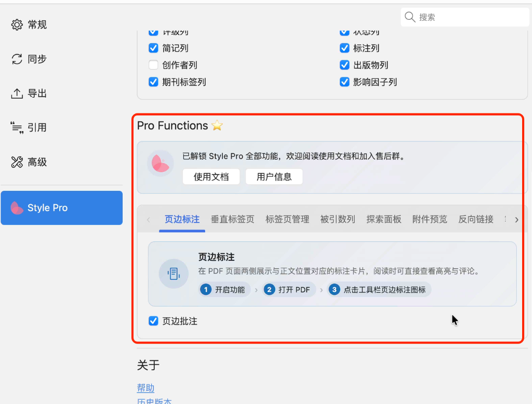Toggle the 期刊标签列 checkbox
Image resolution: width=532 pixels, height=404 pixels.
click(x=153, y=82)
